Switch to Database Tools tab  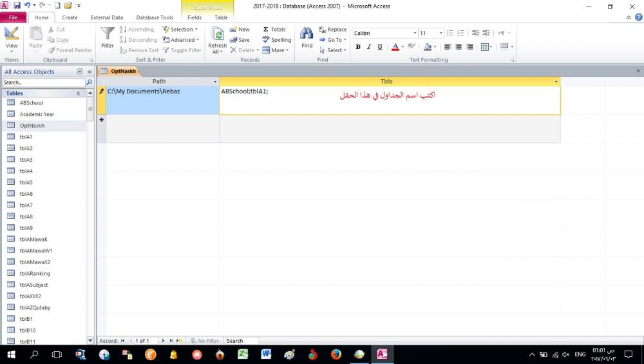(x=155, y=17)
